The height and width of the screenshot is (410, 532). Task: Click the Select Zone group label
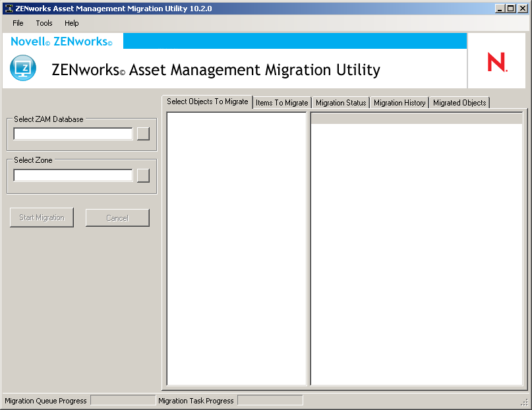[x=33, y=160]
